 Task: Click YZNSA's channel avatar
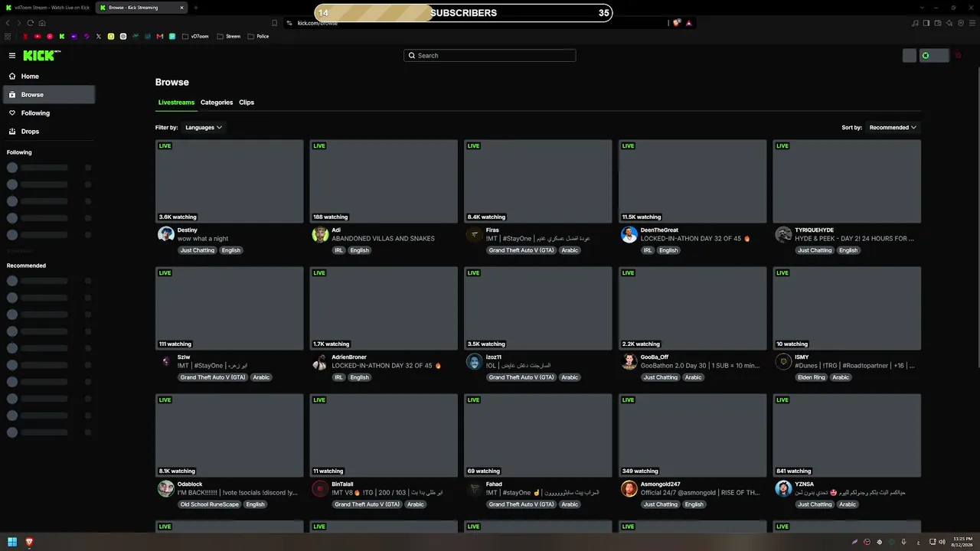point(783,488)
